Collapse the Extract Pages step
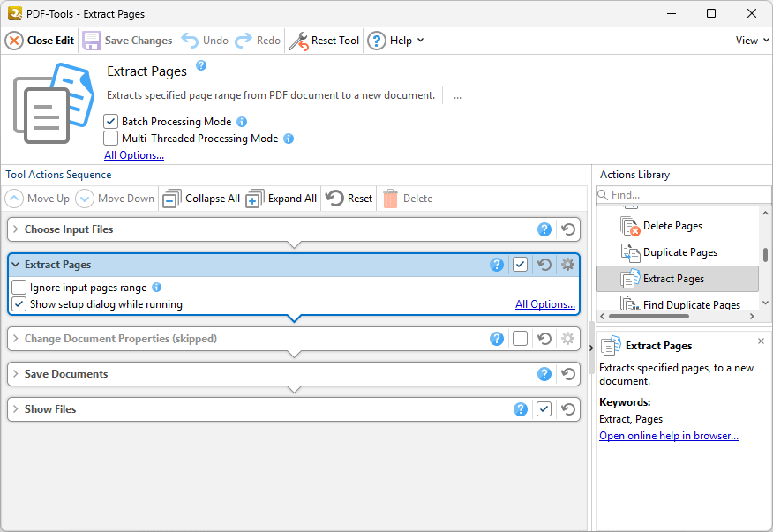The height and width of the screenshot is (532, 773). (16, 265)
